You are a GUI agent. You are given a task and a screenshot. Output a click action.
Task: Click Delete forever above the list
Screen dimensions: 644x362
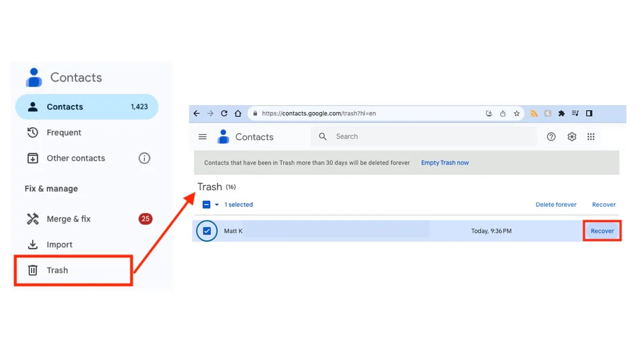click(x=556, y=204)
